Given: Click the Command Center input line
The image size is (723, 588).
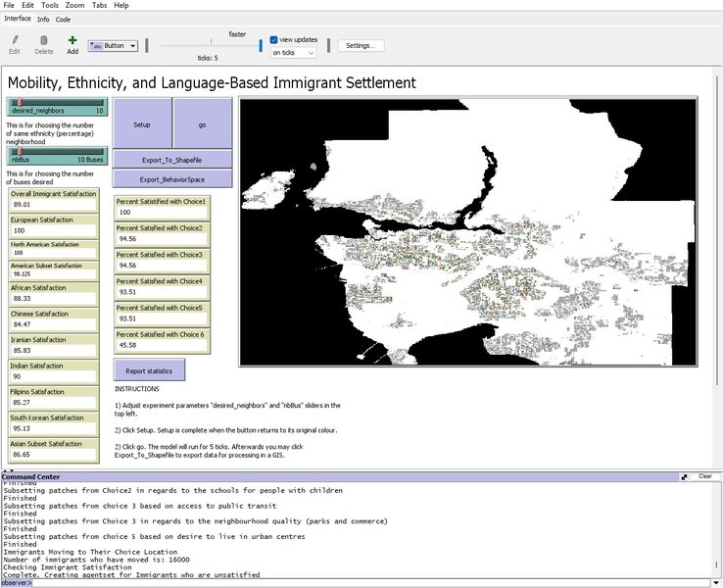Looking at the screenshot, I should 372,582.
